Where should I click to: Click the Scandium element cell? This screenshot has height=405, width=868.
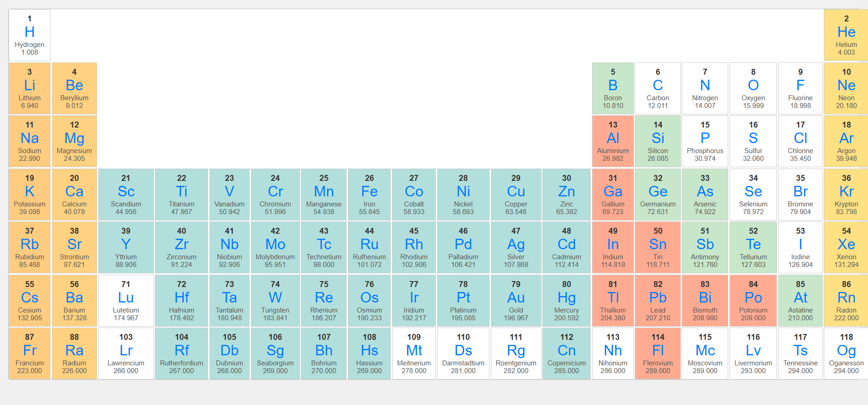coord(126,195)
